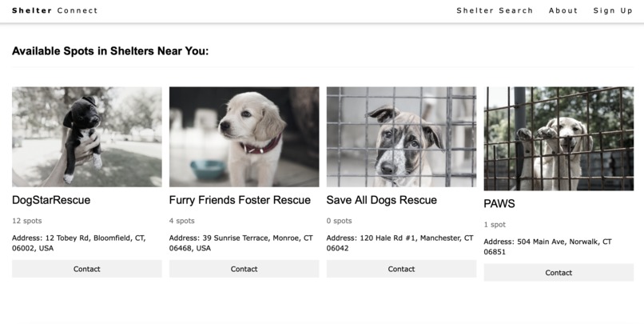This screenshot has width=644, height=324.
Task: Click the DogStarRescue black puppy photo
Action: pos(86,137)
